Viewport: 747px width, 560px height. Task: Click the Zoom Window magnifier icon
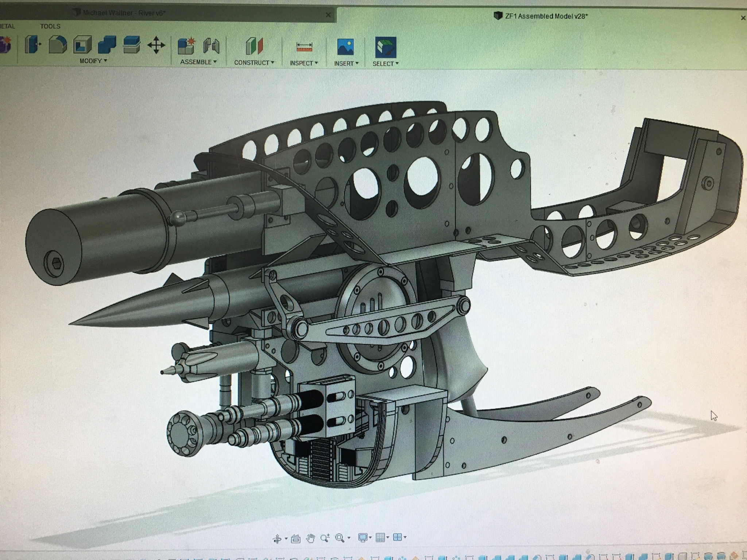tap(340, 538)
